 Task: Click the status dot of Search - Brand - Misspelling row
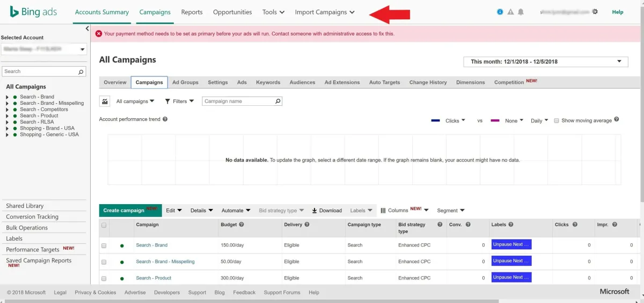(122, 262)
